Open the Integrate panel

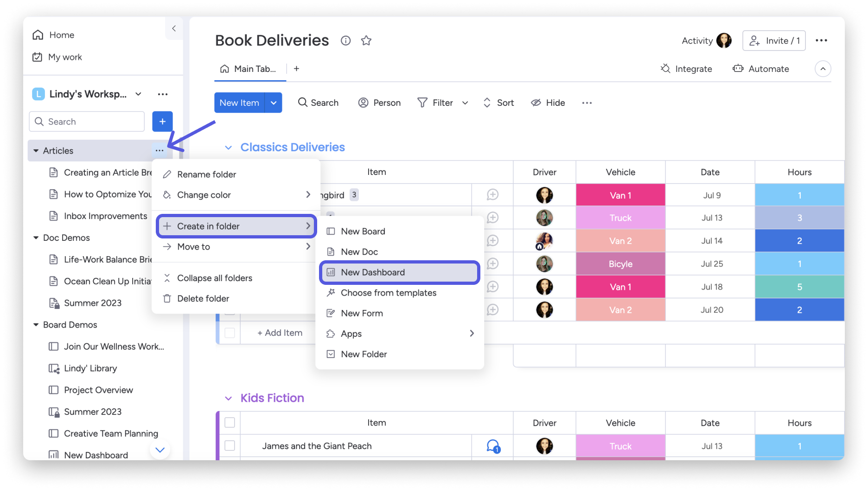(686, 69)
